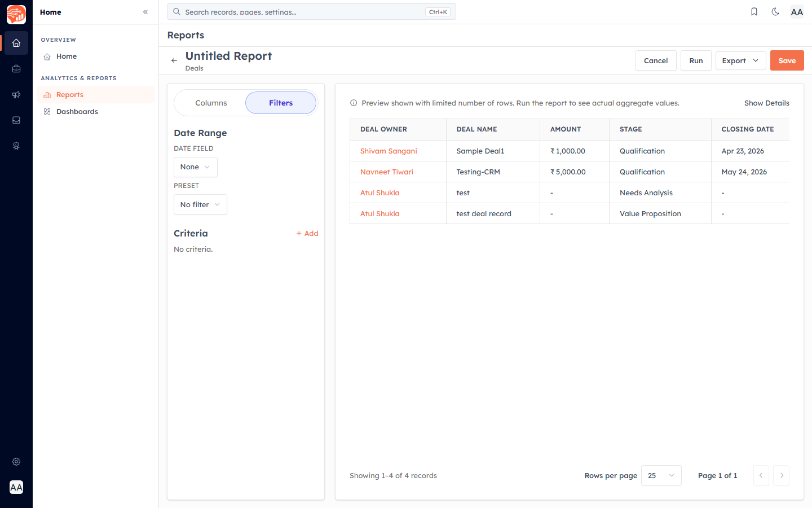Click the Run button
This screenshot has height=508, width=812.
click(696, 60)
